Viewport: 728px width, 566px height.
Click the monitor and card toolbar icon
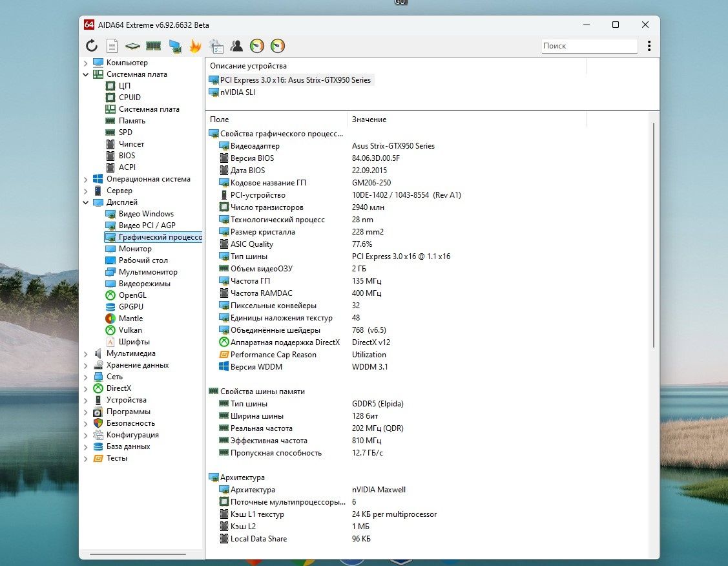pyautogui.click(x=175, y=46)
